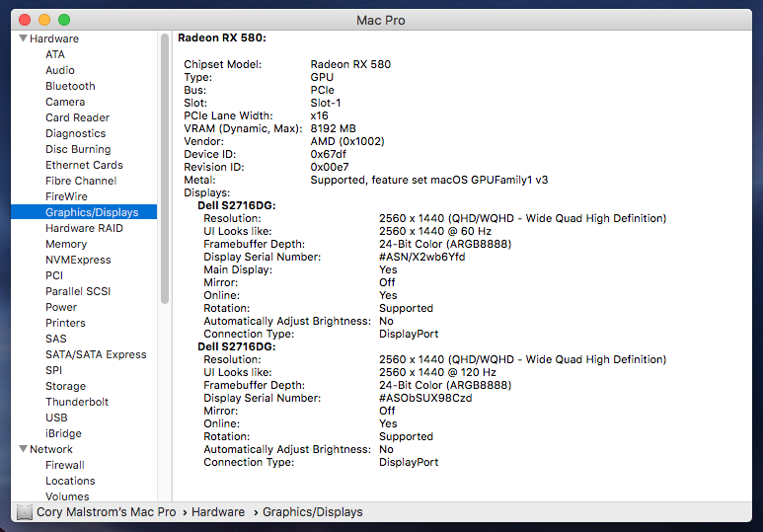Screen dimensions: 763x532
Task: Click the AMD (0x1002) vendor value
Action: [347, 141]
